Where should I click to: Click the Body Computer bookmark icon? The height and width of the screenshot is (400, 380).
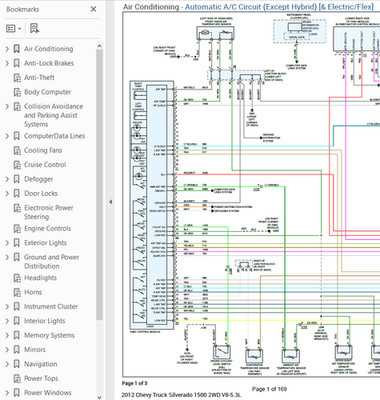17,92
